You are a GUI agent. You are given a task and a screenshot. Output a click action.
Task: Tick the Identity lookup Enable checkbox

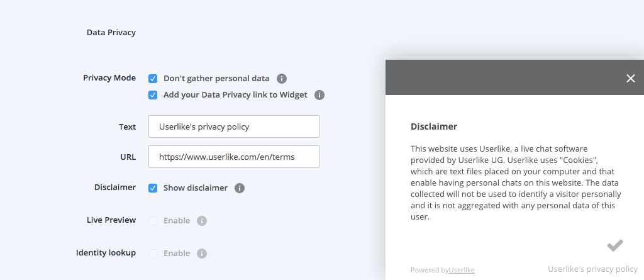click(x=153, y=254)
